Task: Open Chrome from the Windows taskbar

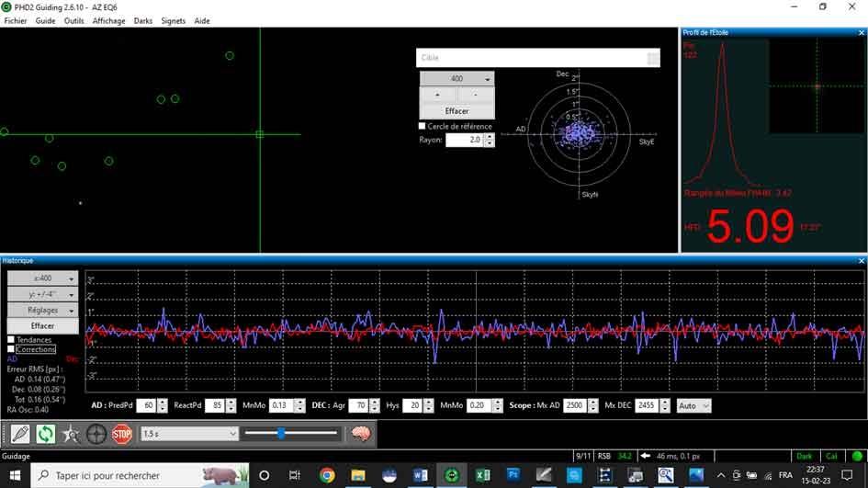Action: point(327,475)
